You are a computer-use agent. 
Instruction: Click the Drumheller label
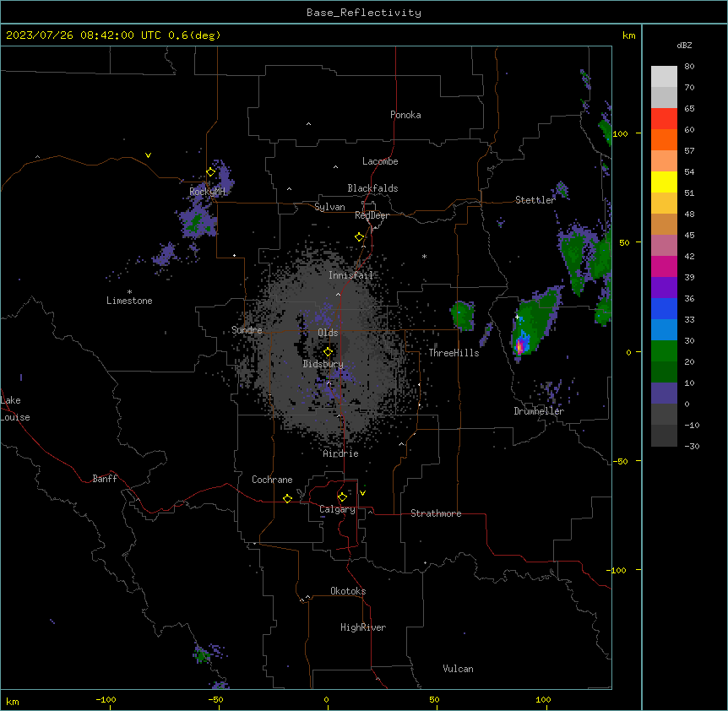tap(539, 411)
